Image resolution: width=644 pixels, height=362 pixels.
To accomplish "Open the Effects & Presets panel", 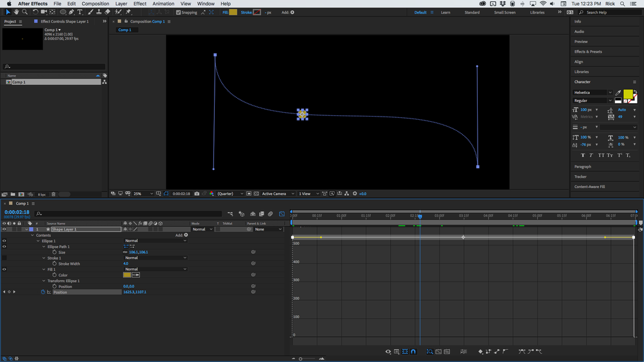I will click(588, 52).
